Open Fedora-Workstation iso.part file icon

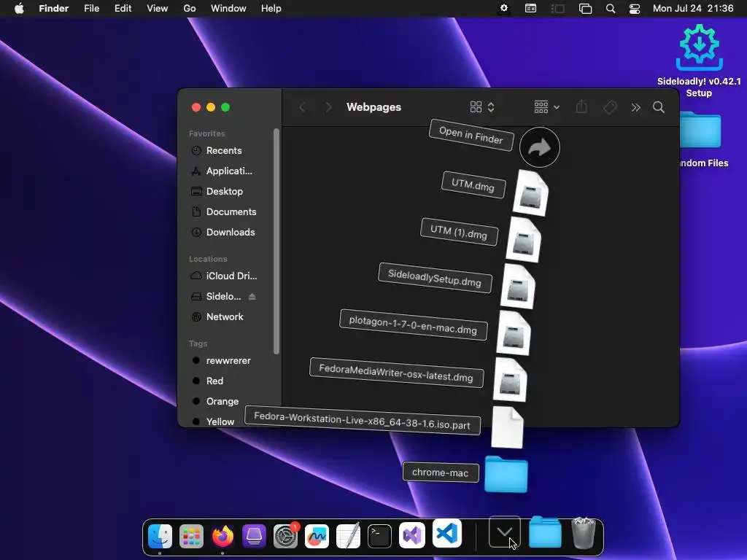[x=508, y=427]
